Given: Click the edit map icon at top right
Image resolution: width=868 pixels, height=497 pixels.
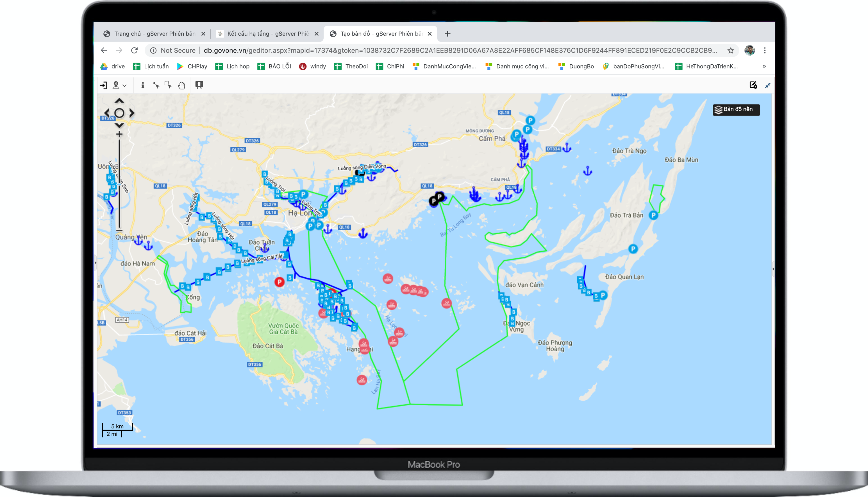Looking at the screenshot, I should 753,85.
